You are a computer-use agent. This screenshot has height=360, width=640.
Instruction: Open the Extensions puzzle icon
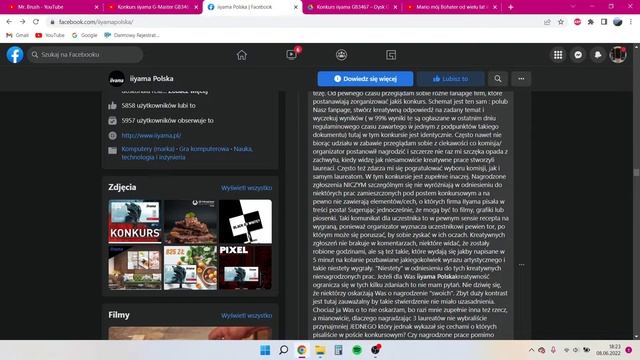click(591, 22)
